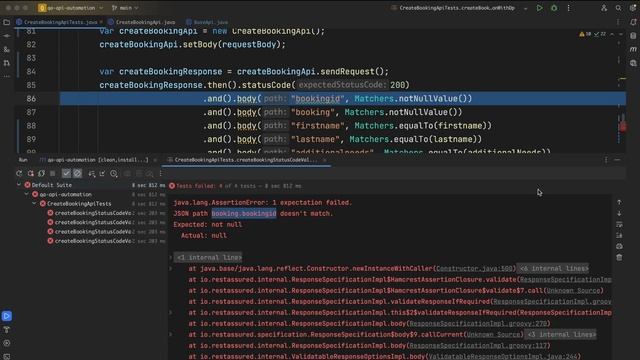Image resolution: width=640 pixels, height=360 pixels.
Task: Print the console output
Action: (x=619, y=247)
